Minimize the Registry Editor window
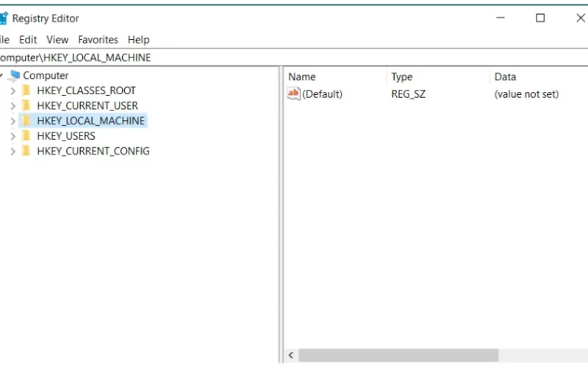588x368 pixels. click(x=501, y=18)
